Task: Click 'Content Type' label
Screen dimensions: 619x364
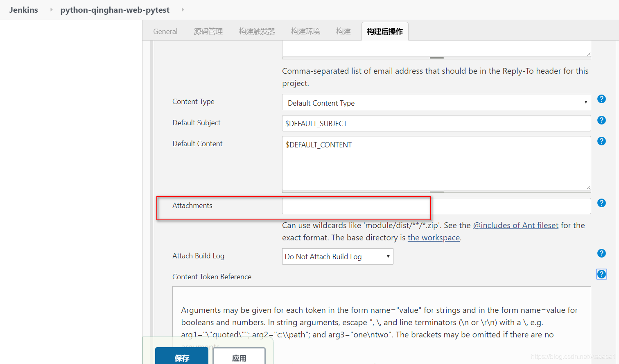Action: tap(193, 102)
